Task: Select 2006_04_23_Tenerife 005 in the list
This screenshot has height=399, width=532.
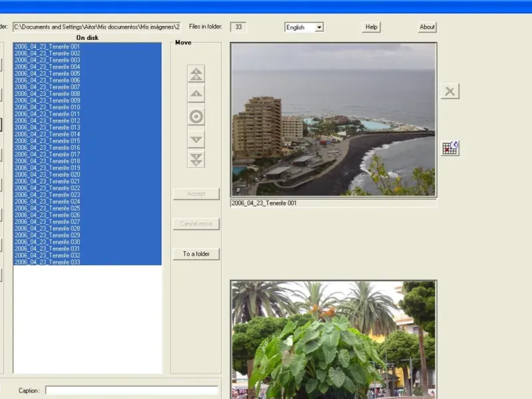Action: 87,74
